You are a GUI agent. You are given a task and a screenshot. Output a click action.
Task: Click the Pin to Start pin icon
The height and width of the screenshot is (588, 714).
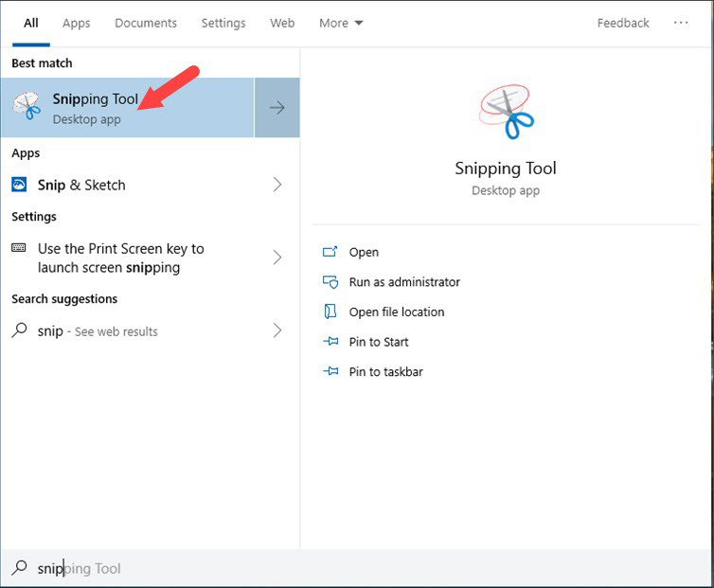[x=330, y=342]
